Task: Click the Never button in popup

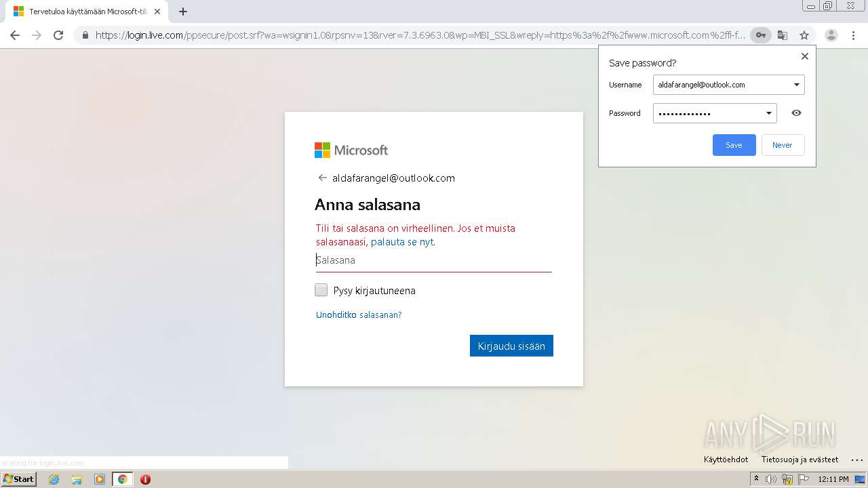Action: click(x=783, y=145)
